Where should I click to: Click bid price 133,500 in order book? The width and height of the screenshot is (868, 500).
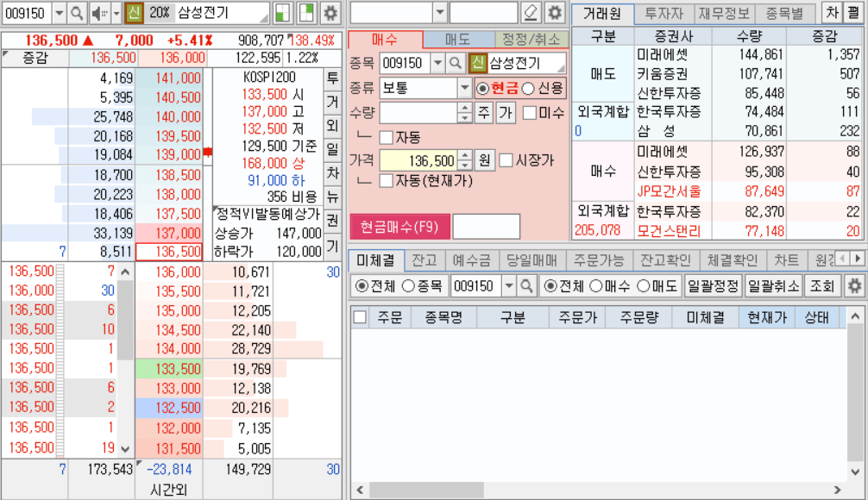coord(169,369)
